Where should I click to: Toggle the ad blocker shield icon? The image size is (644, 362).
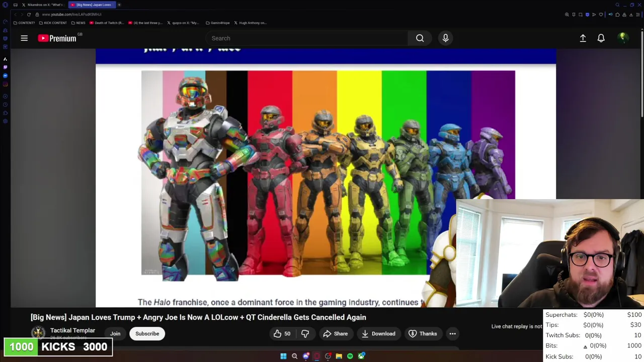click(587, 14)
